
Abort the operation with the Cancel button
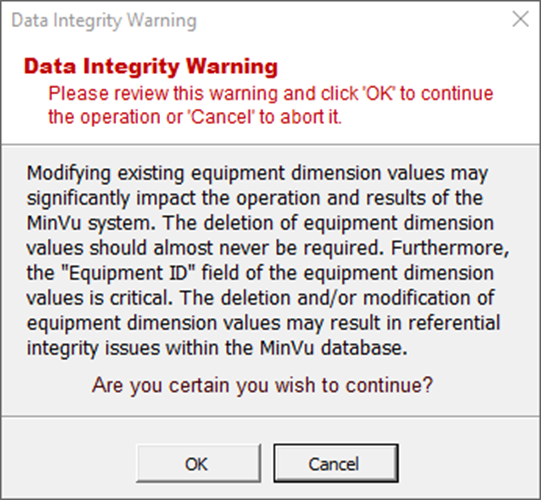(336, 463)
